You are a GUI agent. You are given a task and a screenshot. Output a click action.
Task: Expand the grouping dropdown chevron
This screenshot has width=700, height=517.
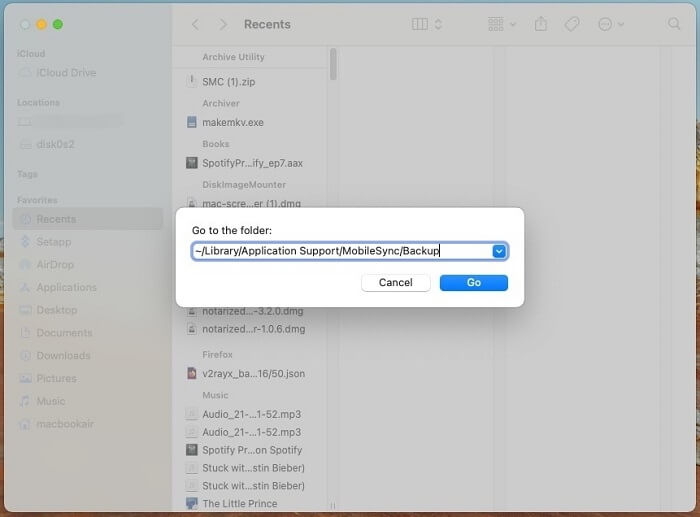point(513,24)
